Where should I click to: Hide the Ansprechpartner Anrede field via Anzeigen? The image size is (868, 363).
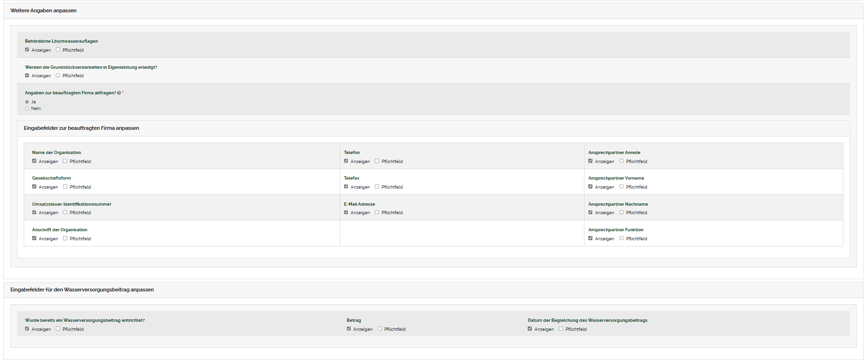pos(590,161)
